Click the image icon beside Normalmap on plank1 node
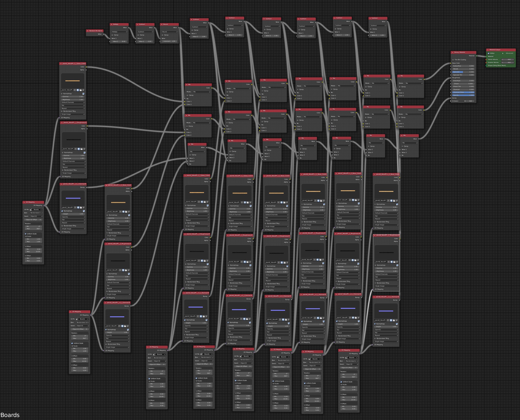 [84, 94]
